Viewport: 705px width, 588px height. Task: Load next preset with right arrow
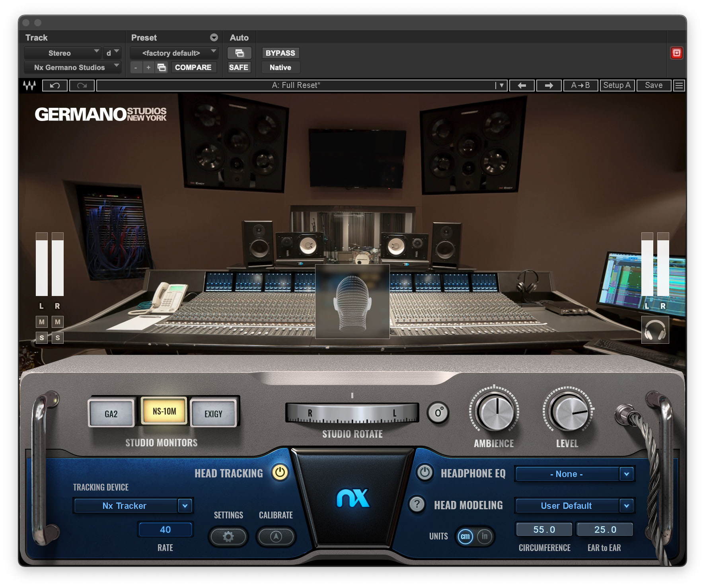(549, 86)
